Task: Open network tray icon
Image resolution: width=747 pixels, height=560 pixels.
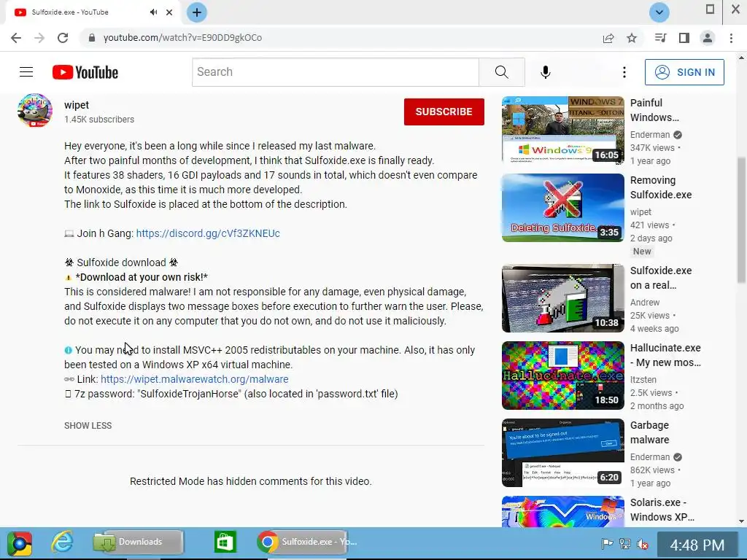Action: [624, 543]
